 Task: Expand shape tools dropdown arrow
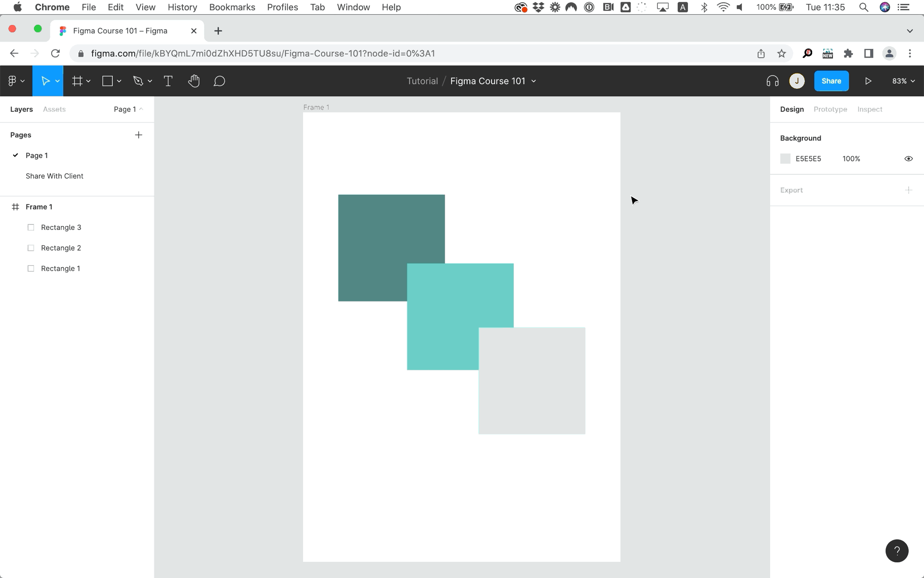tap(119, 81)
